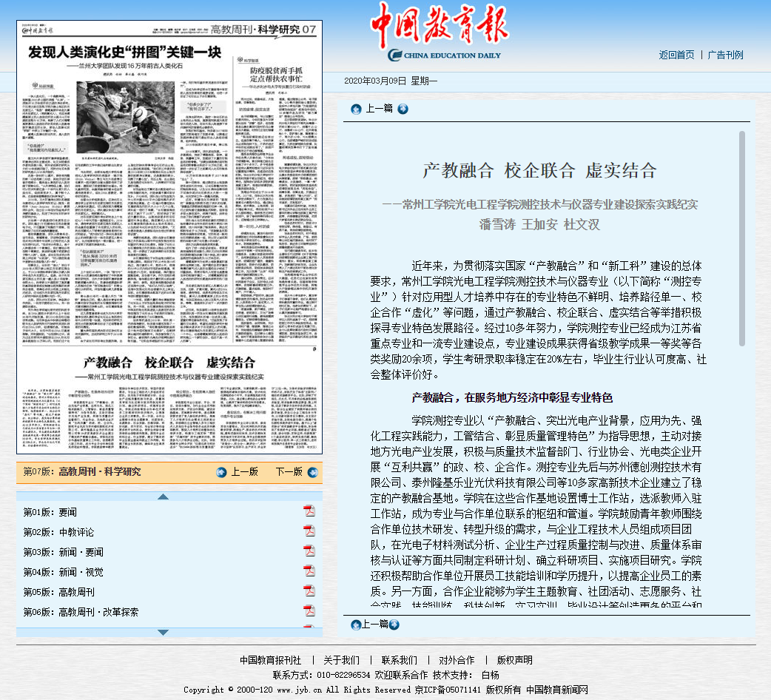
Task: Click the 下一版 right arrow icon
Action: click(313, 472)
